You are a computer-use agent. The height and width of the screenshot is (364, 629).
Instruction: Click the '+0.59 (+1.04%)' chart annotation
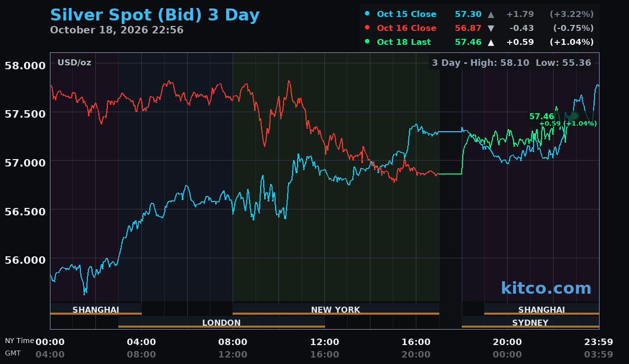568,124
